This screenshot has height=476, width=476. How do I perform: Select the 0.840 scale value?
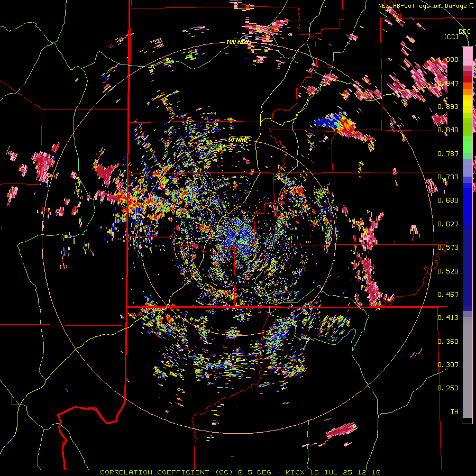pyautogui.click(x=448, y=130)
